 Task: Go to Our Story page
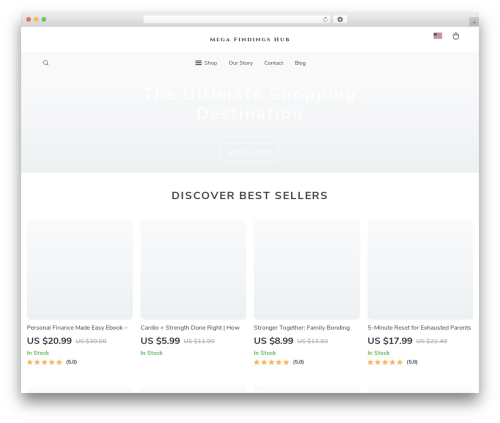(x=241, y=63)
